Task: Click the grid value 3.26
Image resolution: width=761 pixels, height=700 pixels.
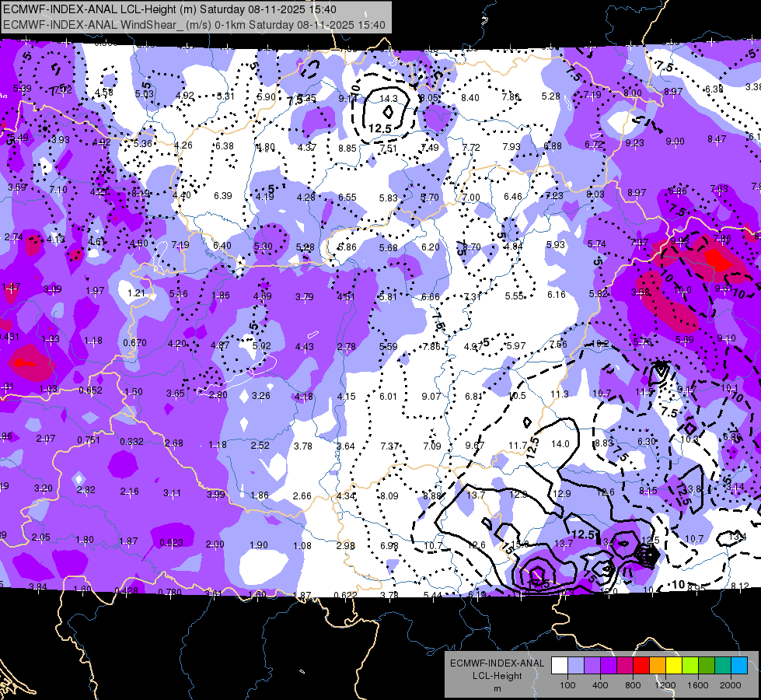Action: [x=261, y=396]
